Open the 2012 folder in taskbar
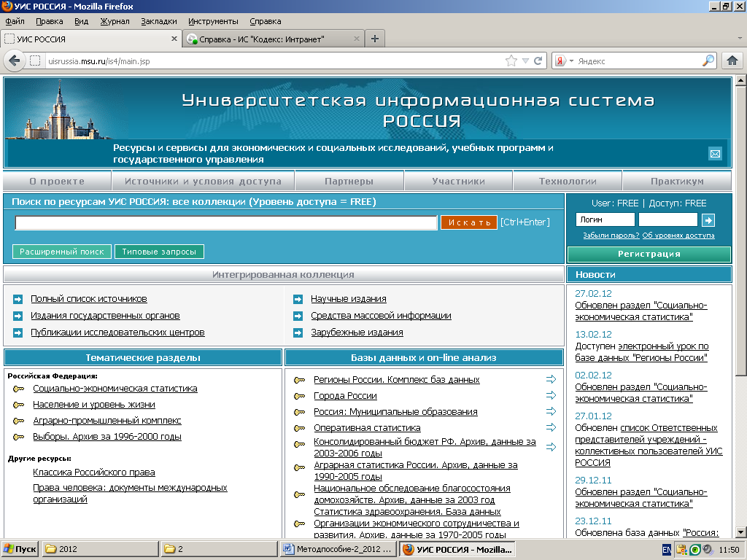Screen dimensions: 747x560 tap(100, 549)
